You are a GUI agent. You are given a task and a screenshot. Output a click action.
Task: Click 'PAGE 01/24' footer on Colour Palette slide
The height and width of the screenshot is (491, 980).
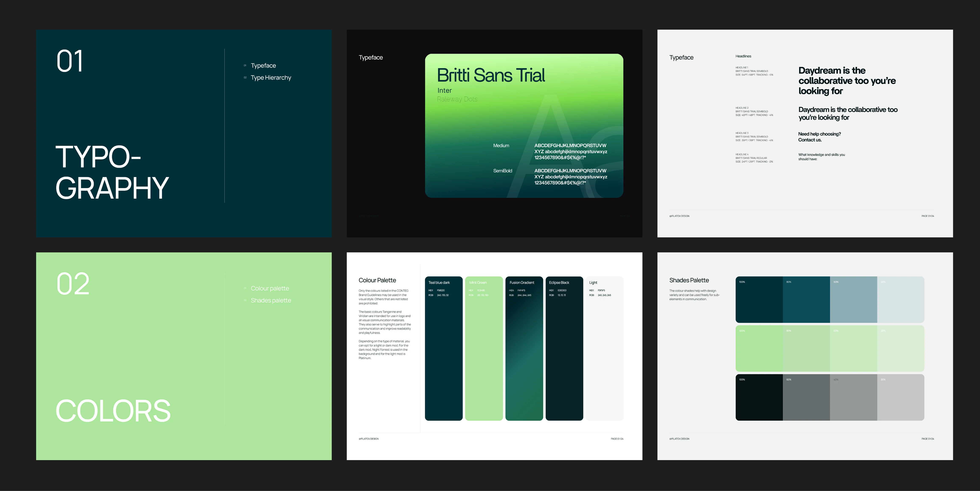click(x=617, y=439)
